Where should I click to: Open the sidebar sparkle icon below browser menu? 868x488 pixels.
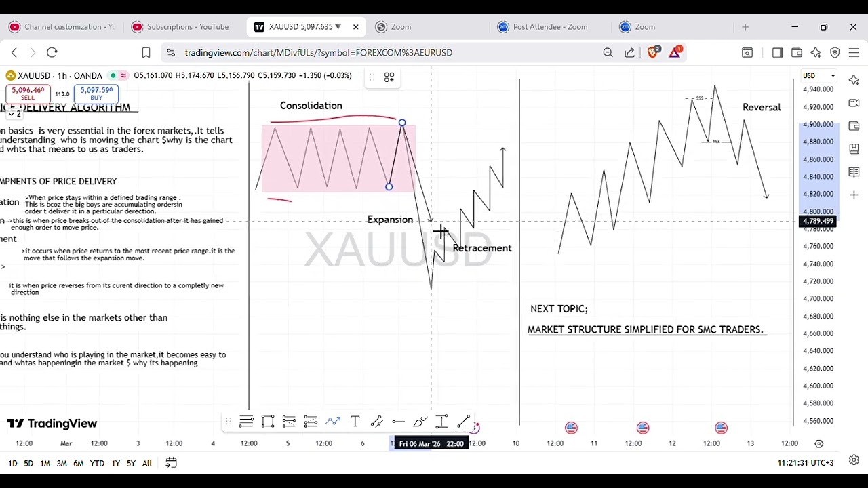pyautogui.click(x=854, y=80)
